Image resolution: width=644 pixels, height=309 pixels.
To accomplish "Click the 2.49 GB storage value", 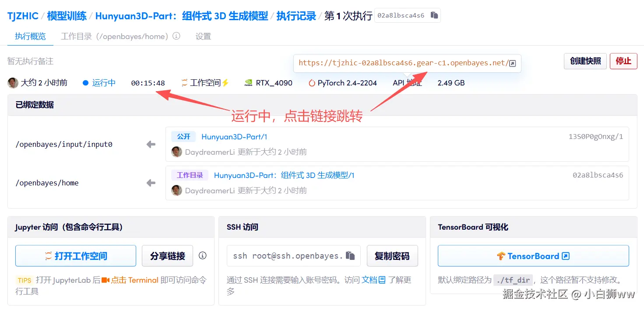I will [x=451, y=83].
